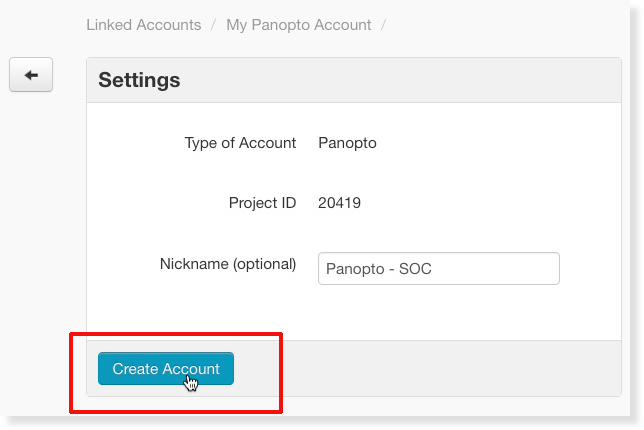Click the Panopto account type value
The image size is (644, 430).
coord(347,143)
